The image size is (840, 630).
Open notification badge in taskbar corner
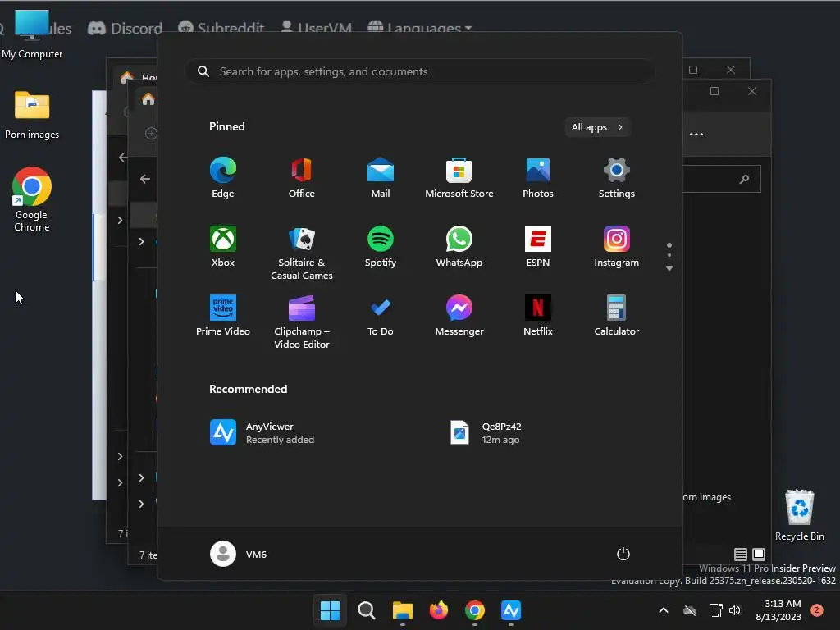pyautogui.click(x=817, y=610)
